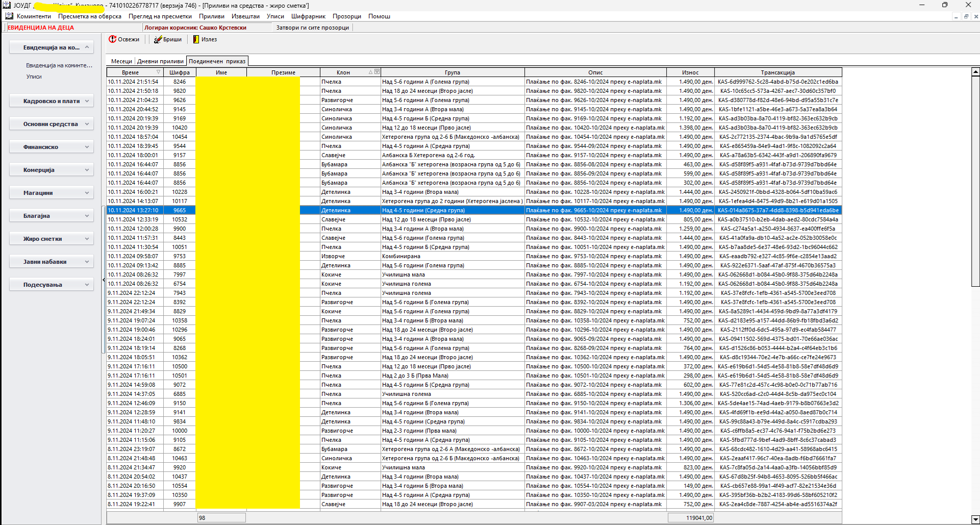Click the Опис column header
The width and height of the screenshot is (980, 525).
click(595, 72)
